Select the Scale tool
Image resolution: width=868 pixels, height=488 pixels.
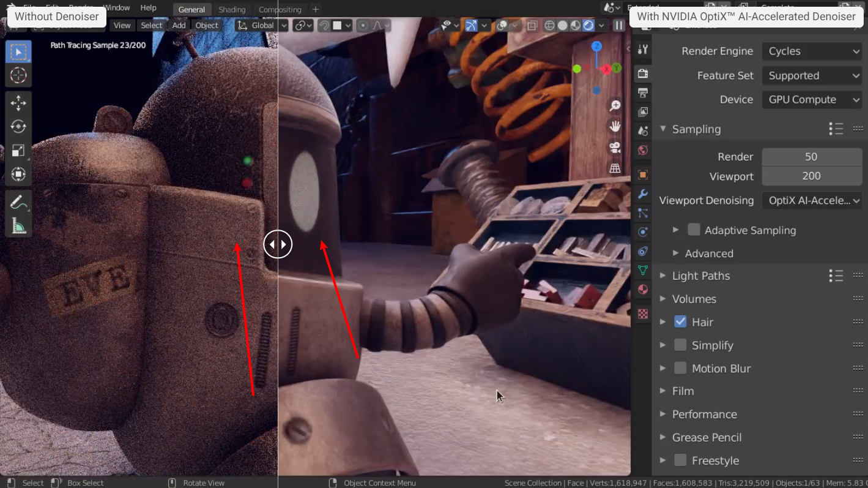point(18,151)
